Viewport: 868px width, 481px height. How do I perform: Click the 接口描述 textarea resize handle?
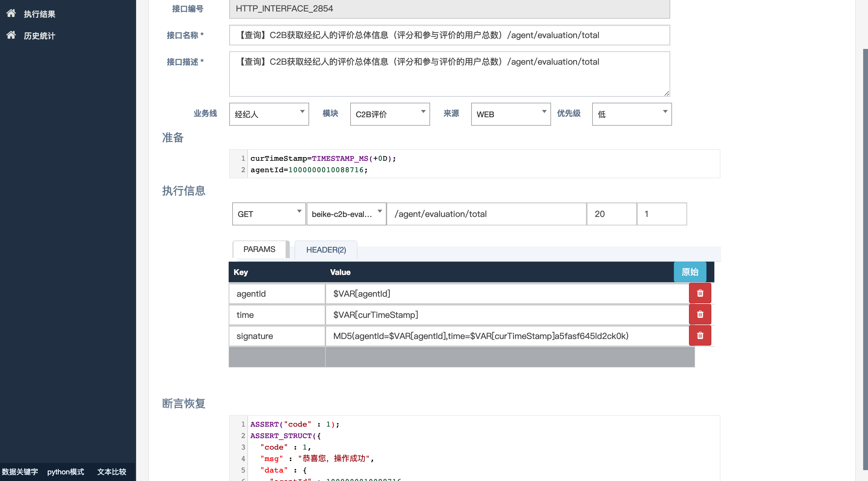667,93
